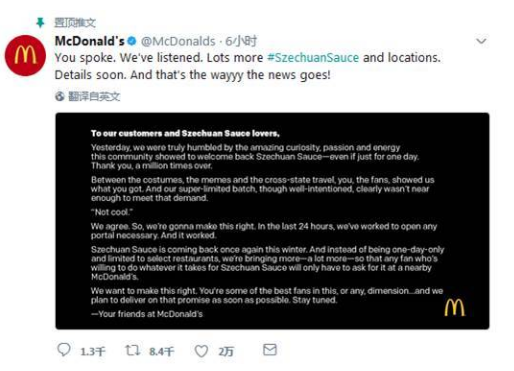Retweet the McDonald's post
Image resolution: width=514 pixels, height=371 pixels.
tap(133, 350)
